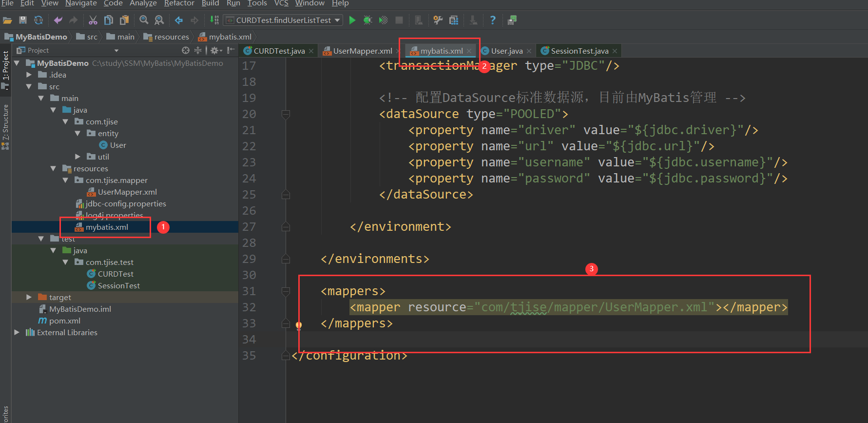Click resources breadcrumb in navigation bar

pos(166,37)
